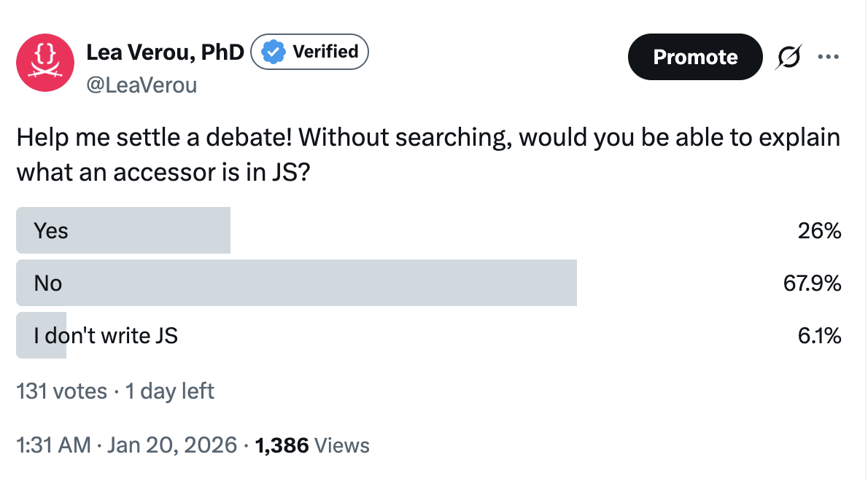Click the 67.9% result for No
868x481 pixels.
[813, 283]
